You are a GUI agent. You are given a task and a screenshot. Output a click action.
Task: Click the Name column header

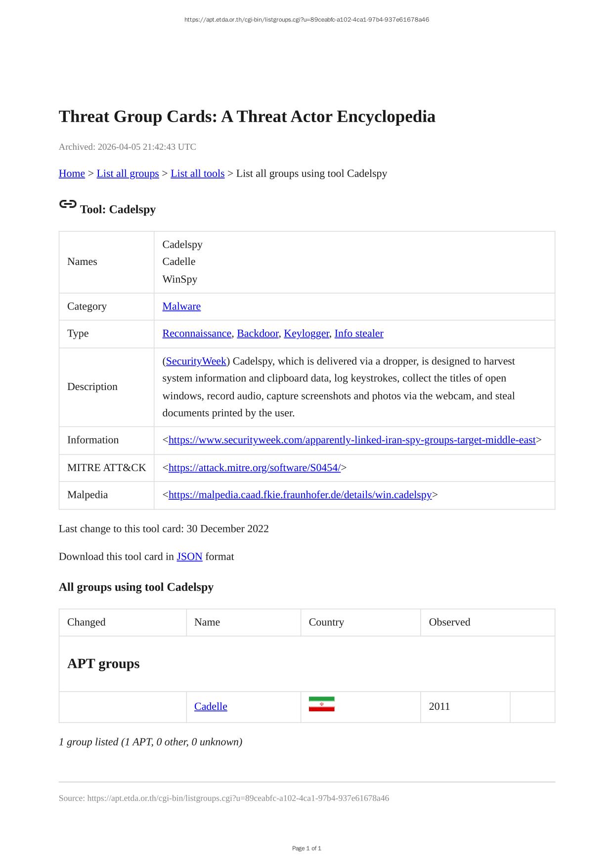click(x=207, y=622)
